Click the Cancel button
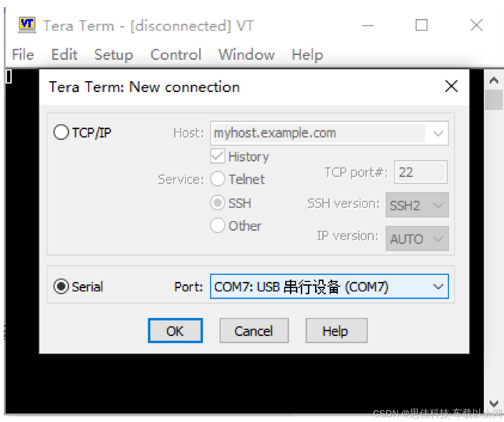Viewport: 504px width, 422px height. 254,331
